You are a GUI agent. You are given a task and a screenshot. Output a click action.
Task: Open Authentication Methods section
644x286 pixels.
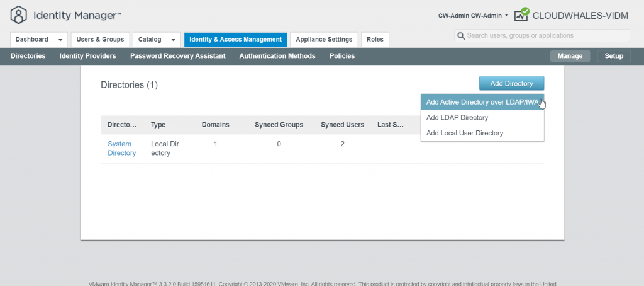(x=277, y=56)
